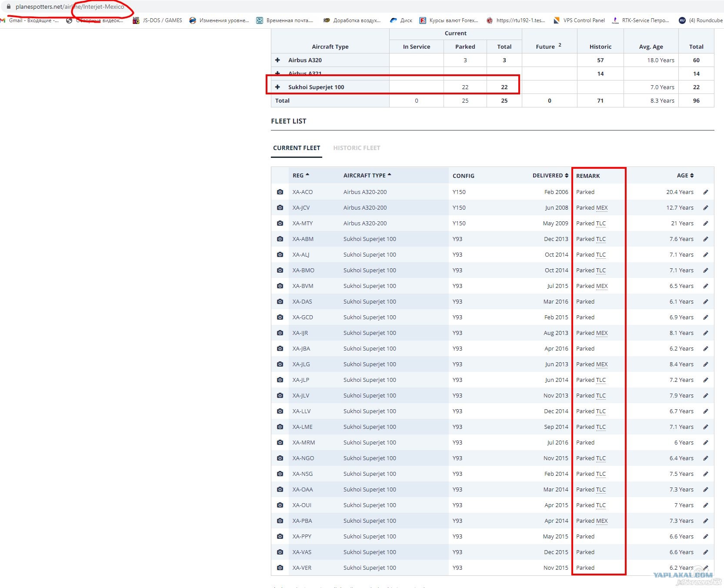Edit the XA-LME row with pencil icon
724x588 pixels.
pos(706,427)
